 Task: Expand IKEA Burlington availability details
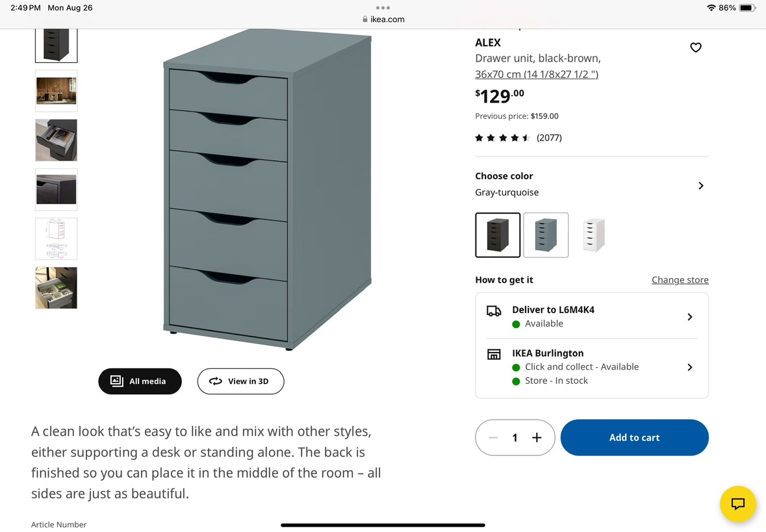[689, 367]
